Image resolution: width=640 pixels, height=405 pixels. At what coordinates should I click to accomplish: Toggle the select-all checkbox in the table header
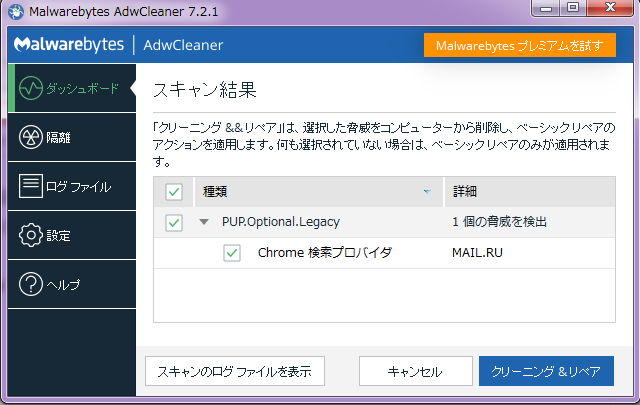pyautogui.click(x=174, y=191)
